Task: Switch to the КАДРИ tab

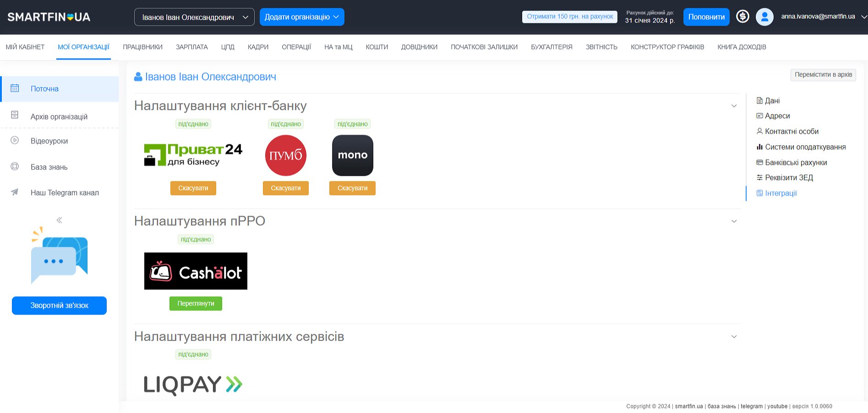Action: tap(258, 47)
